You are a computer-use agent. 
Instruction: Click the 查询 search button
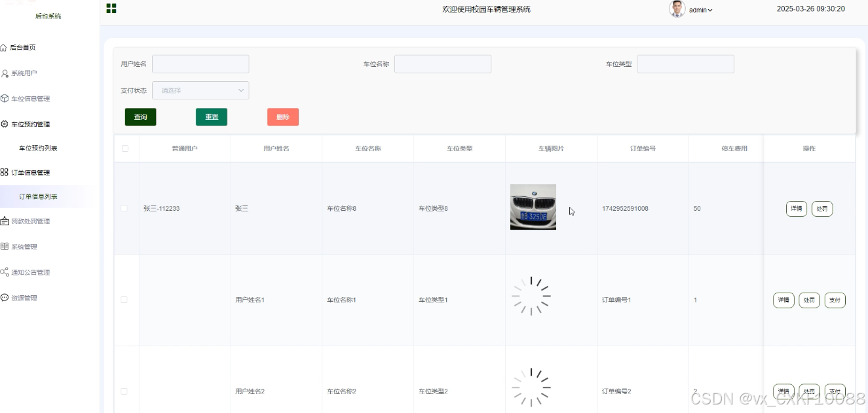(141, 117)
